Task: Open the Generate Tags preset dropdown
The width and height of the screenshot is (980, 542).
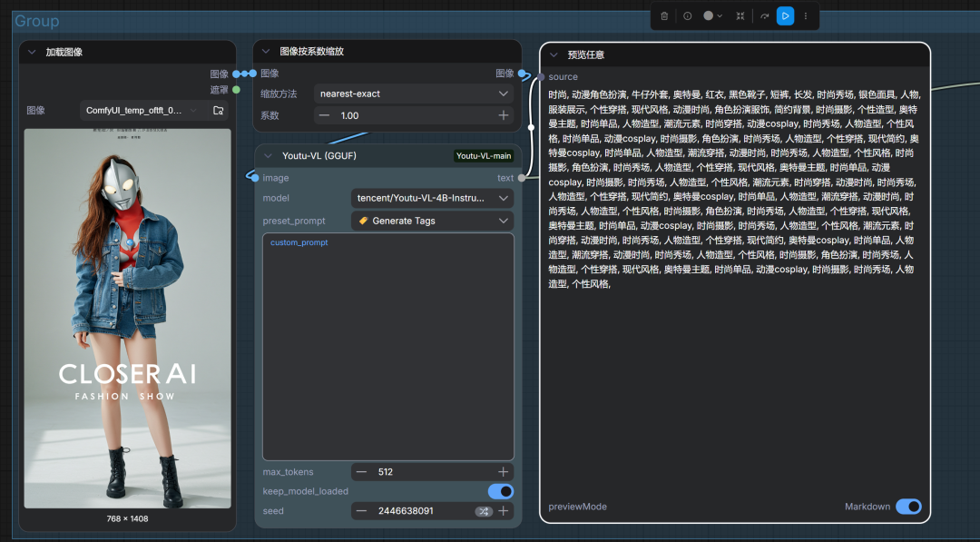Action: pos(433,221)
